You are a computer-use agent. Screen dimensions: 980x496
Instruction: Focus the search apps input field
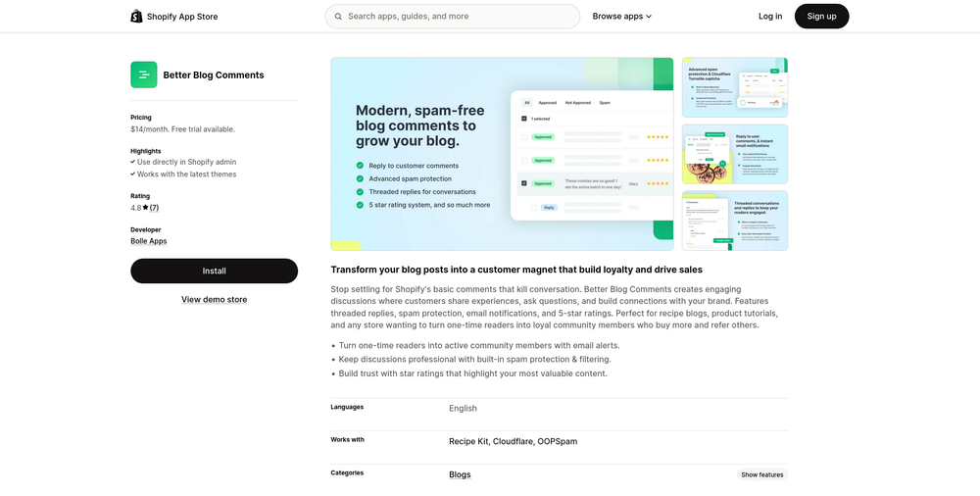coord(453,17)
